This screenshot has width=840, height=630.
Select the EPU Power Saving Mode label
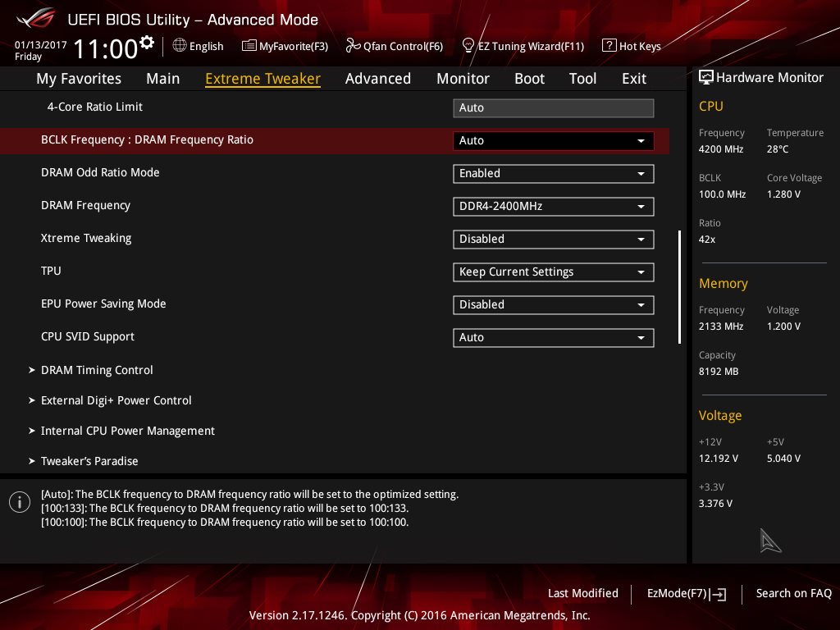103,304
